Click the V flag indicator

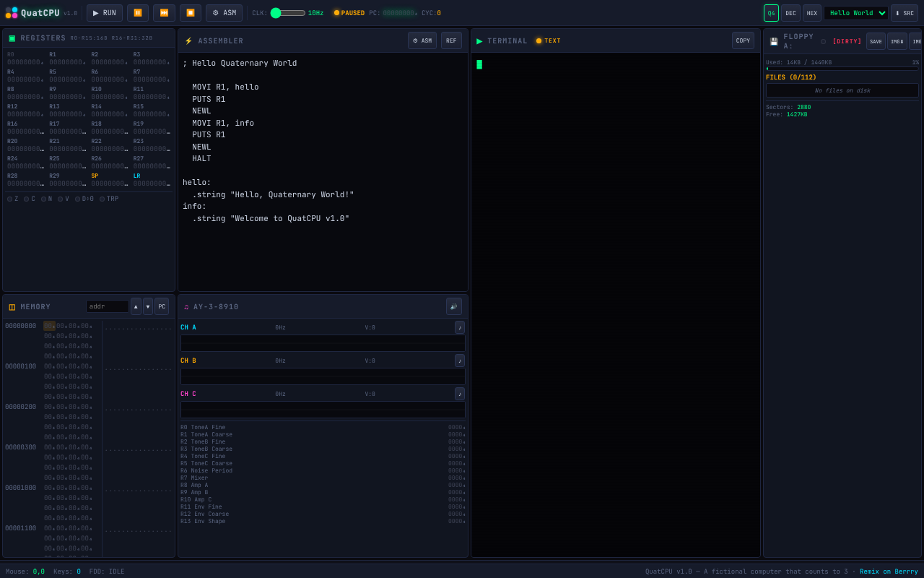64,199
